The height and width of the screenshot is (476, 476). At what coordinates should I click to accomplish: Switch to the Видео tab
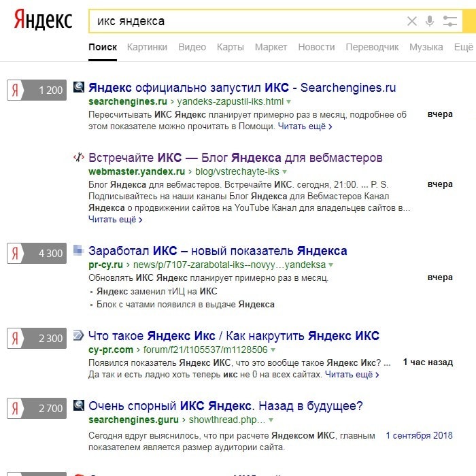click(x=192, y=47)
